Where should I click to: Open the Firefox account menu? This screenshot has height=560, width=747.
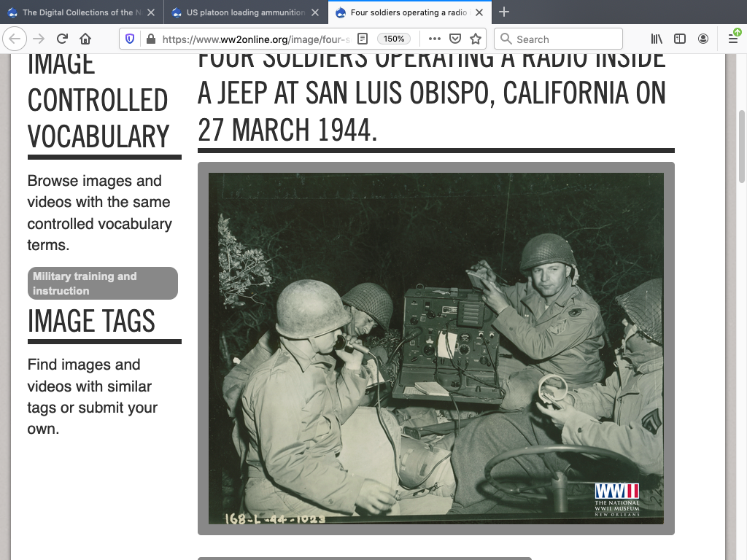pos(703,39)
